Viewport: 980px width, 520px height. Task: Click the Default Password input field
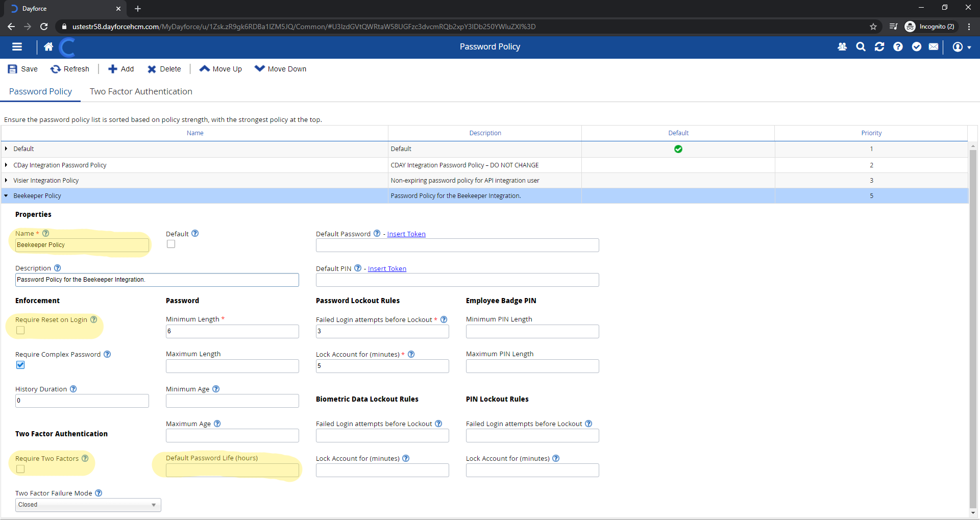457,245
